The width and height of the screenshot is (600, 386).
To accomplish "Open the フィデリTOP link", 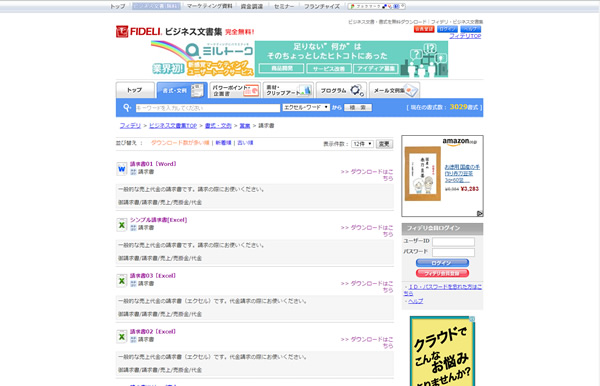I will (x=465, y=36).
